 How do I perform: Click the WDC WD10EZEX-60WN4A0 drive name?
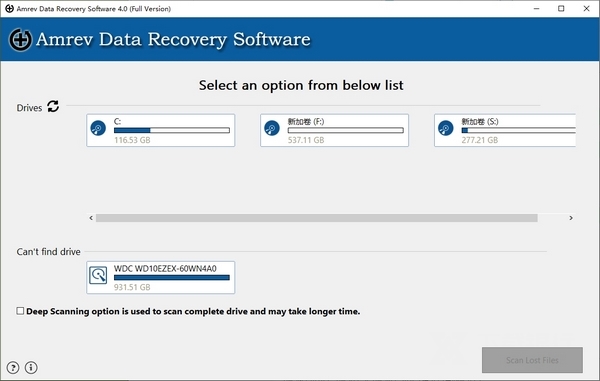click(x=165, y=269)
